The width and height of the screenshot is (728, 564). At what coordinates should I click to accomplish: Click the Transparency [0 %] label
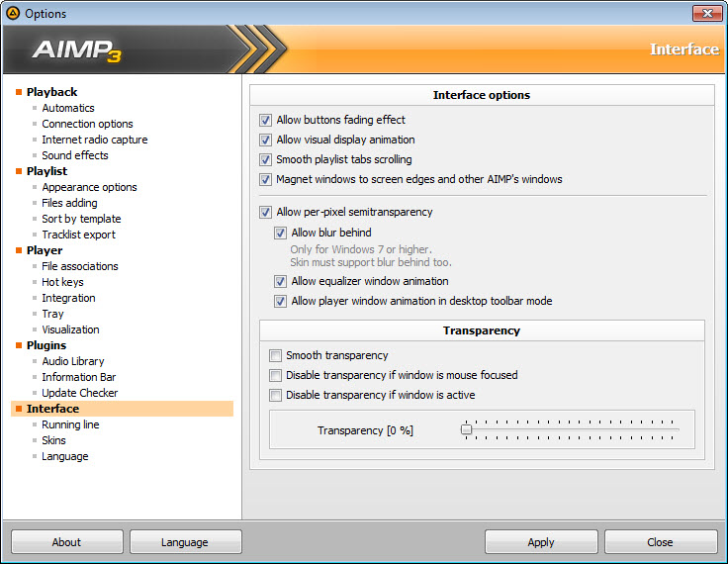(x=365, y=430)
